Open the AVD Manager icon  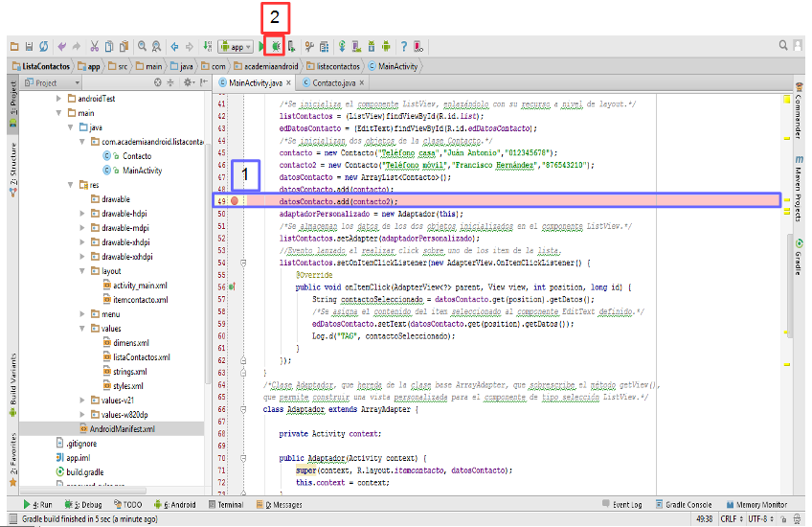[356, 47]
